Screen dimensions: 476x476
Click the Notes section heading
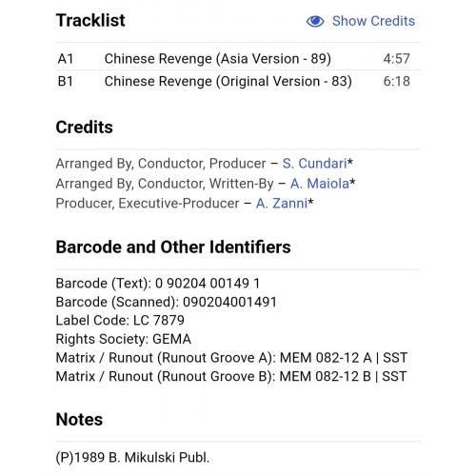click(x=79, y=419)
